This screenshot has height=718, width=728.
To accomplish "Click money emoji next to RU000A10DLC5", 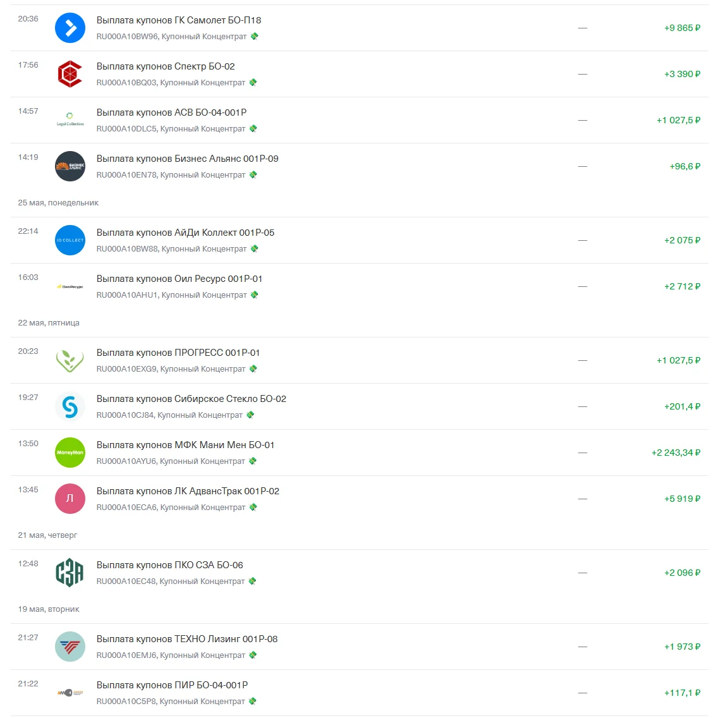I will [x=253, y=129].
